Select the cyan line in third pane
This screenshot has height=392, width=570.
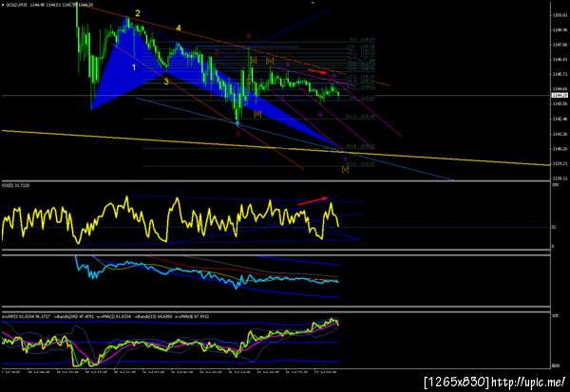pos(207,273)
